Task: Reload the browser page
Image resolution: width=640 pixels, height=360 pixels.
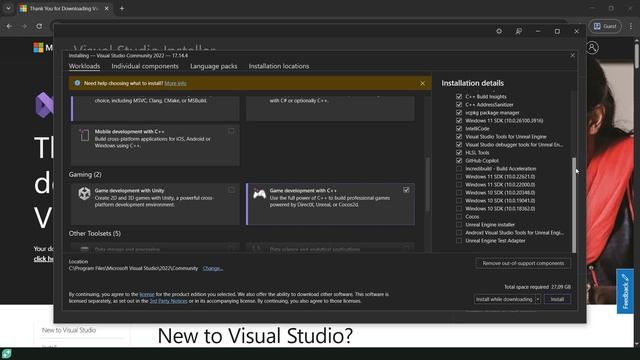Action: 39,26
